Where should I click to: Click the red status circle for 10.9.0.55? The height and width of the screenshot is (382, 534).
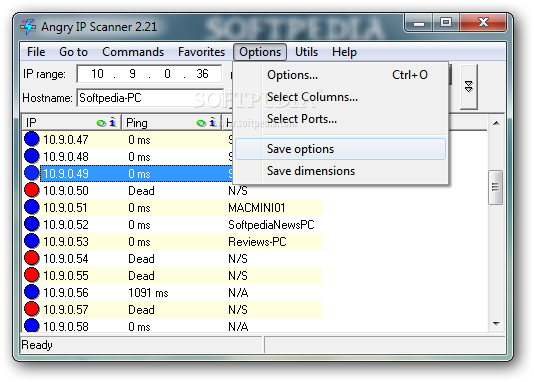tap(32, 275)
